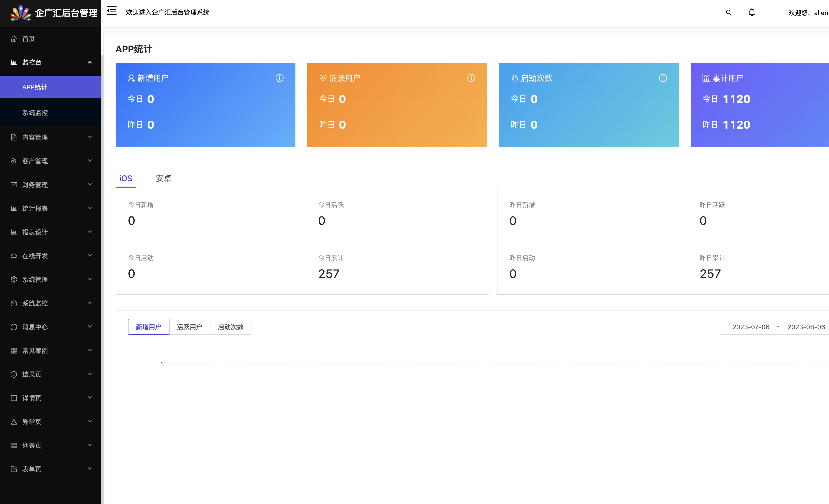
Task: Select the APP统计 submenu item
Action: click(50, 87)
